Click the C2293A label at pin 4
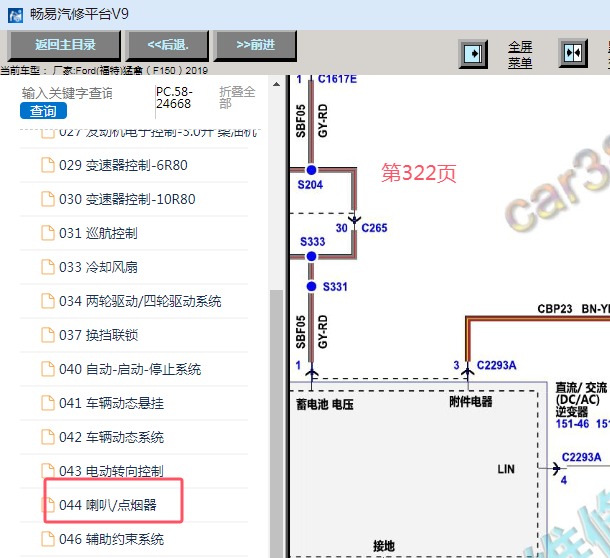This screenshot has height=558, width=610. [x=581, y=457]
